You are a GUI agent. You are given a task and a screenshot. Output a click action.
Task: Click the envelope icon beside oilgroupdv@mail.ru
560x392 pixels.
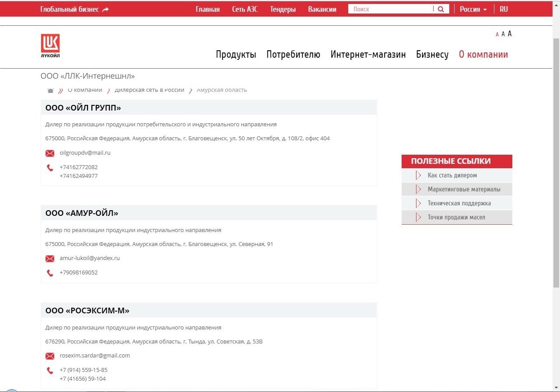pyautogui.click(x=50, y=153)
